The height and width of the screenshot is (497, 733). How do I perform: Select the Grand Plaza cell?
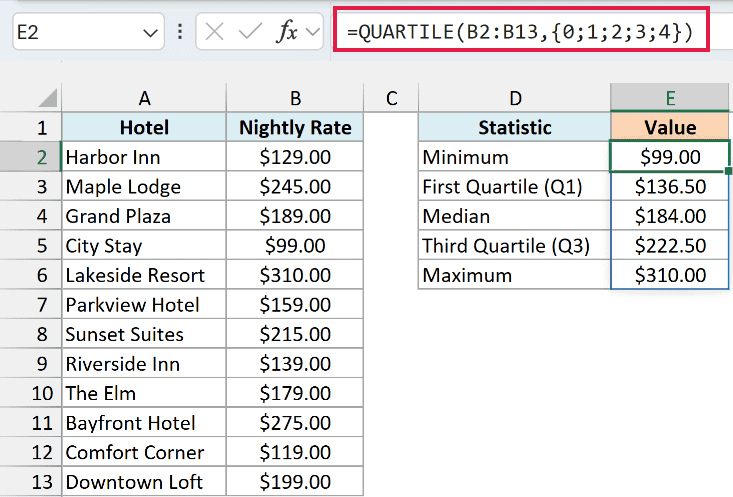144,216
